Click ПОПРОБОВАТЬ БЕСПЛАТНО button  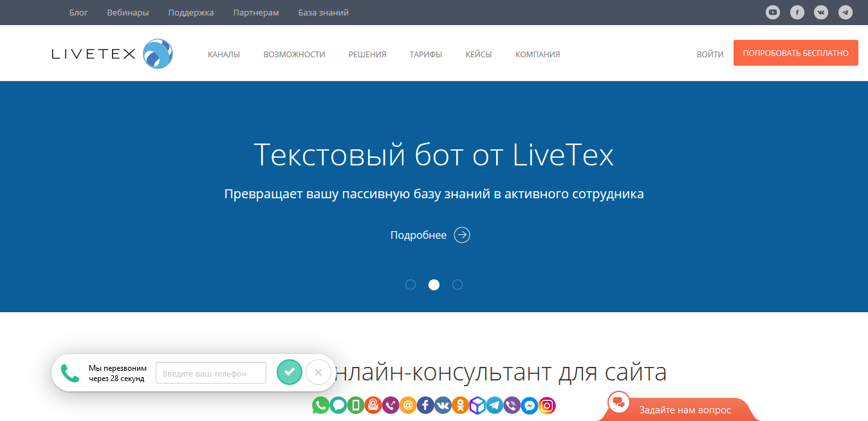coord(795,53)
